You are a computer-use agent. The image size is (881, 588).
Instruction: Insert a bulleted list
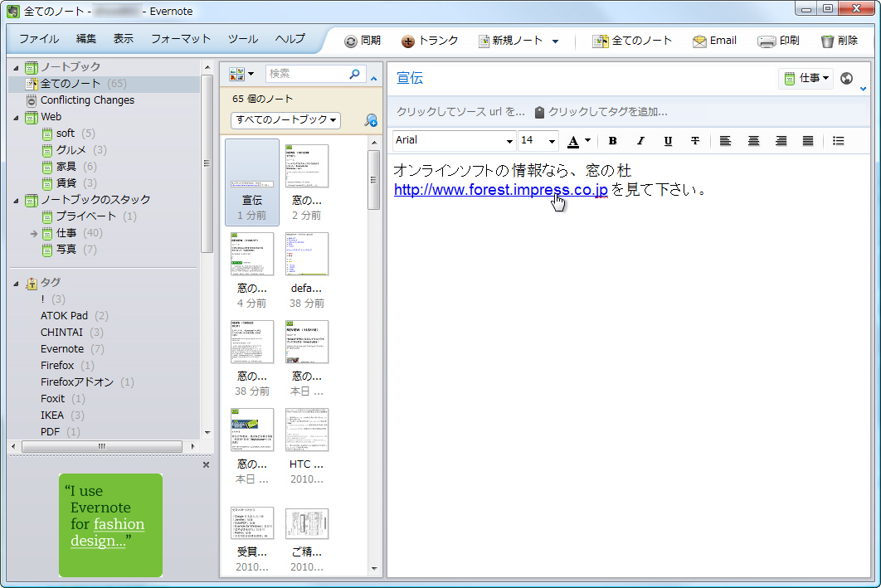click(839, 141)
